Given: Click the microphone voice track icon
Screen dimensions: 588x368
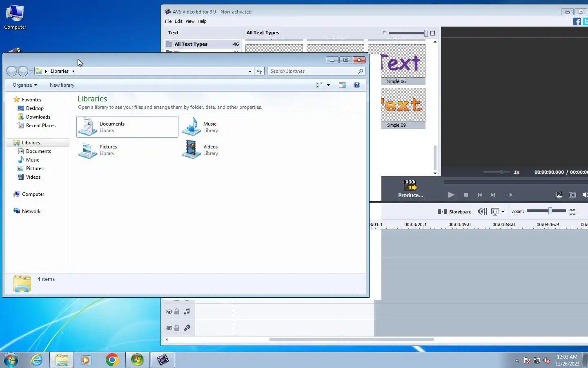Looking at the screenshot, I should [187, 328].
